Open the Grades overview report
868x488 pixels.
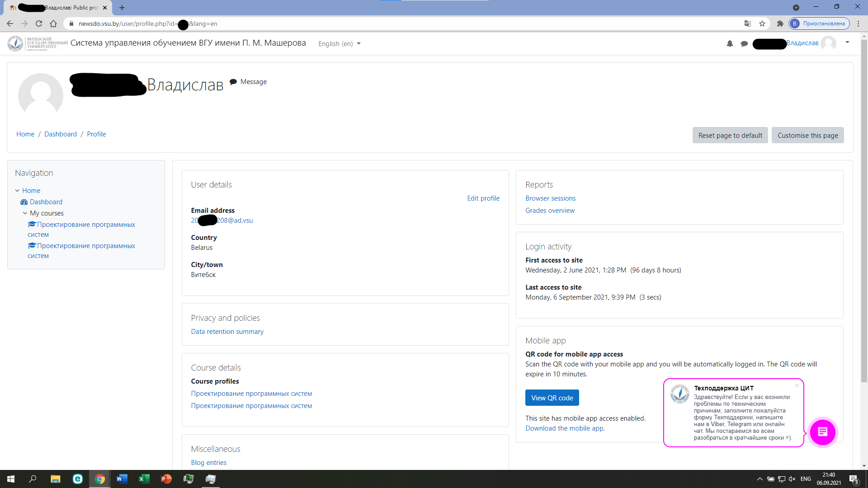point(550,210)
